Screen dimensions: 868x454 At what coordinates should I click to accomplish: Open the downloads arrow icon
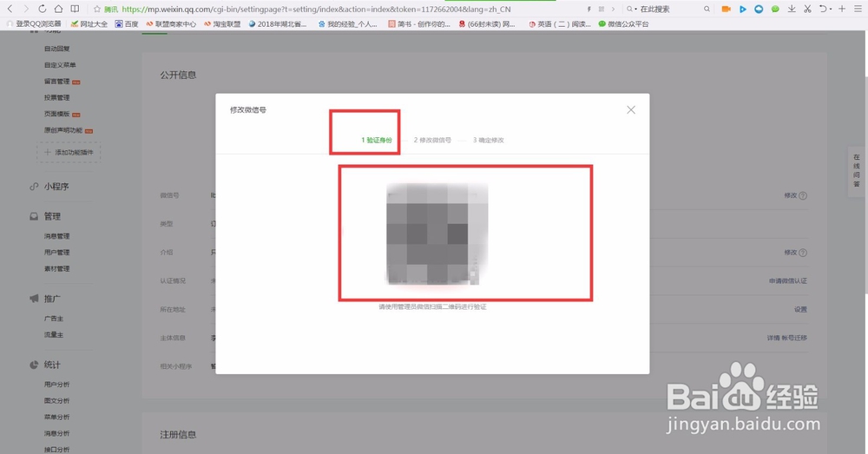tap(792, 9)
